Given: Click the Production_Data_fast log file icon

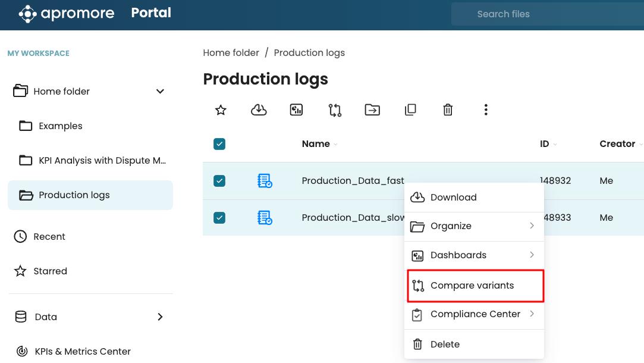Looking at the screenshot, I should pyautogui.click(x=265, y=181).
